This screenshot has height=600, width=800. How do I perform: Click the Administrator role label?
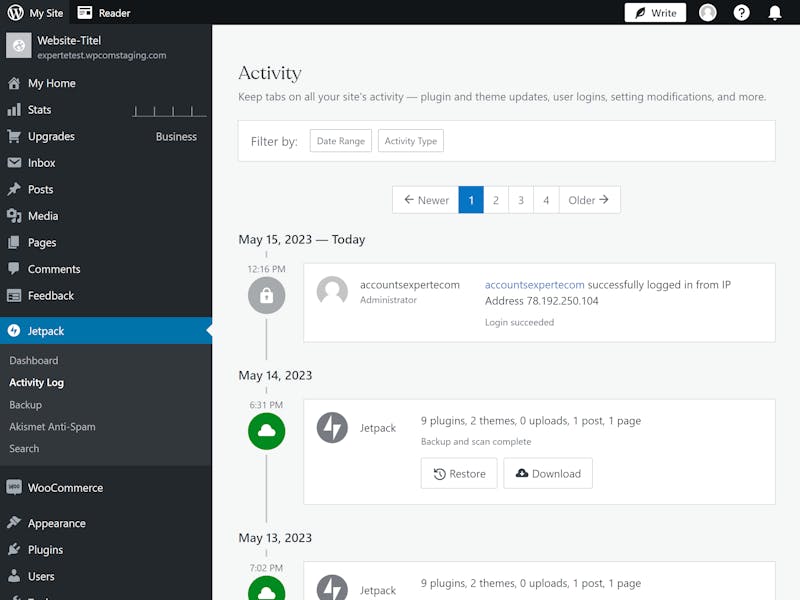click(388, 300)
